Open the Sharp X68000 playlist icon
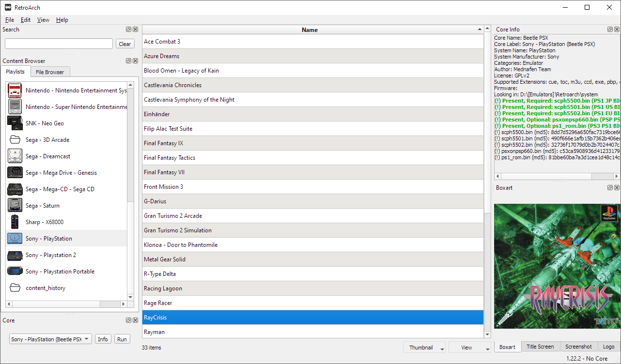 (x=15, y=222)
